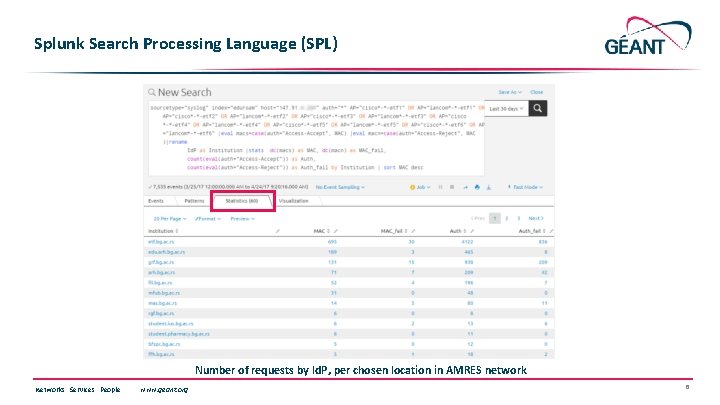Screen dimensions: 720x405
Task: Switch to the Patterns tab
Action: pyautogui.click(x=194, y=201)
